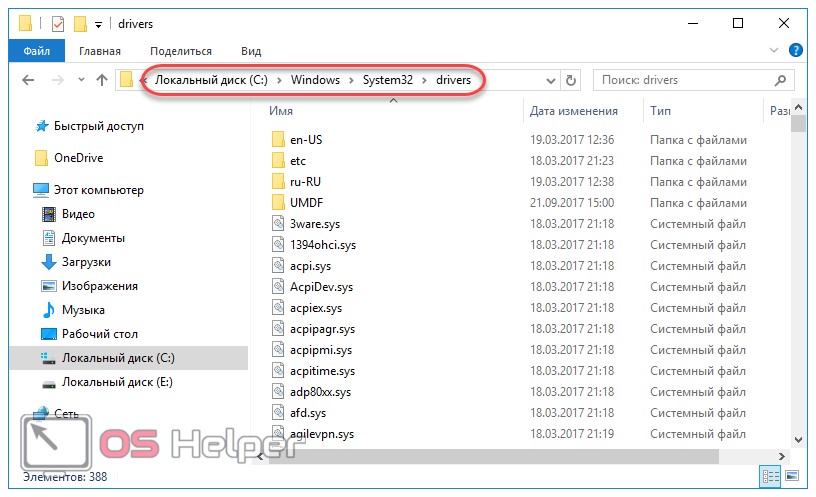816x497 pixels.
Task: Select Локальный диск (E:) in sidebar
Action: 117,382
